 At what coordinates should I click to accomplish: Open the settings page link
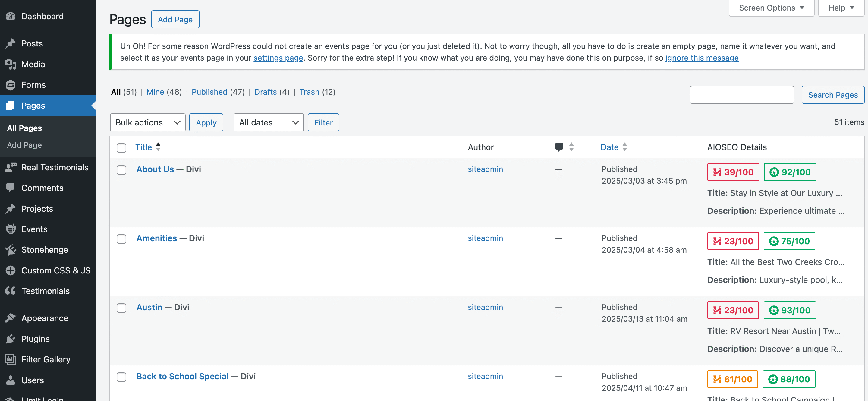pyautogui.click(x=278, y=58)
